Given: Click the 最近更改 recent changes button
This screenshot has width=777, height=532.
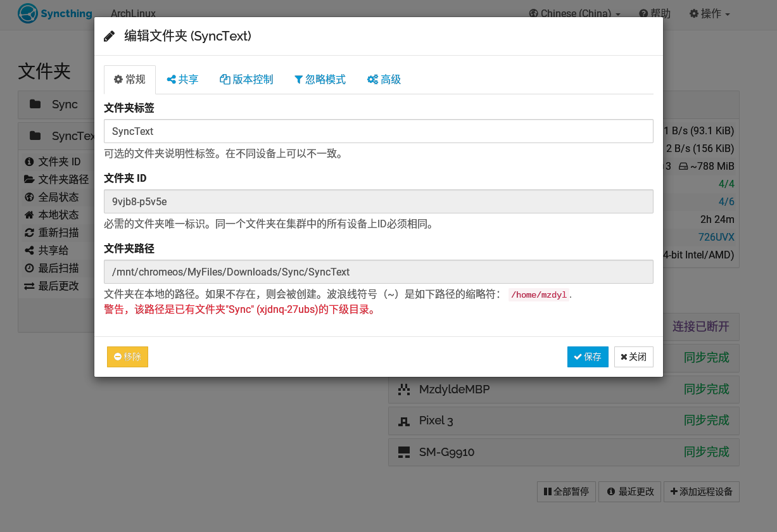Looking at the screenshot, I should 630,491.
